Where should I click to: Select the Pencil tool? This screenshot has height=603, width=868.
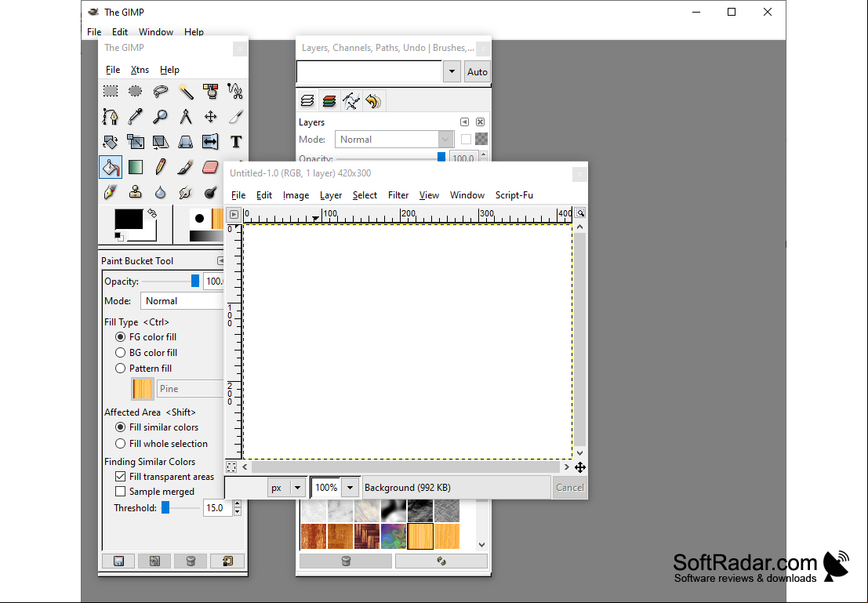click(161, 167)
